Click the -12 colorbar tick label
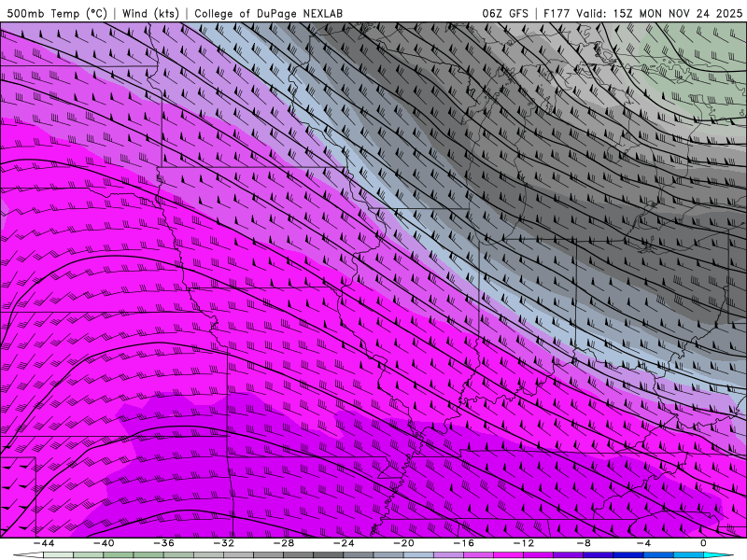747x560 pixels. (x=524, y=543)
